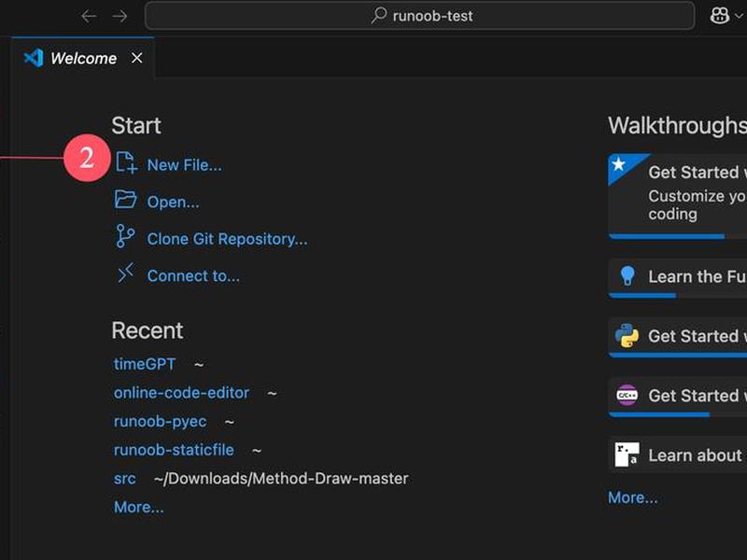This screenshot has width=747, height=560.
Task: Open recent folder runoob-staticfile
Action: coord(174,450)
